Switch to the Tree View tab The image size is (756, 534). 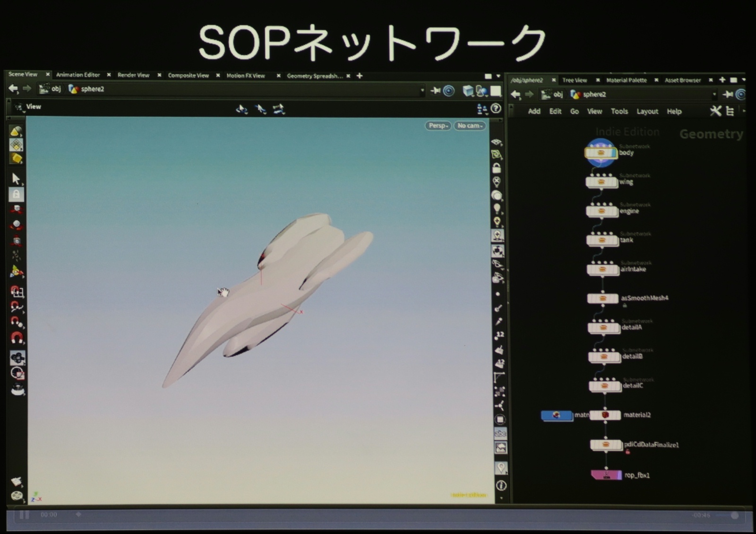point(575,80)
